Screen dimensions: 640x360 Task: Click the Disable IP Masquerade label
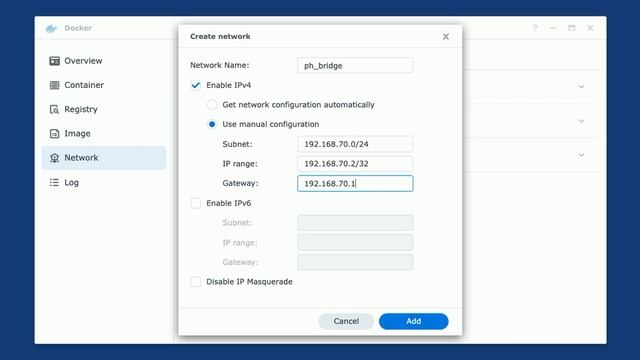249,282
